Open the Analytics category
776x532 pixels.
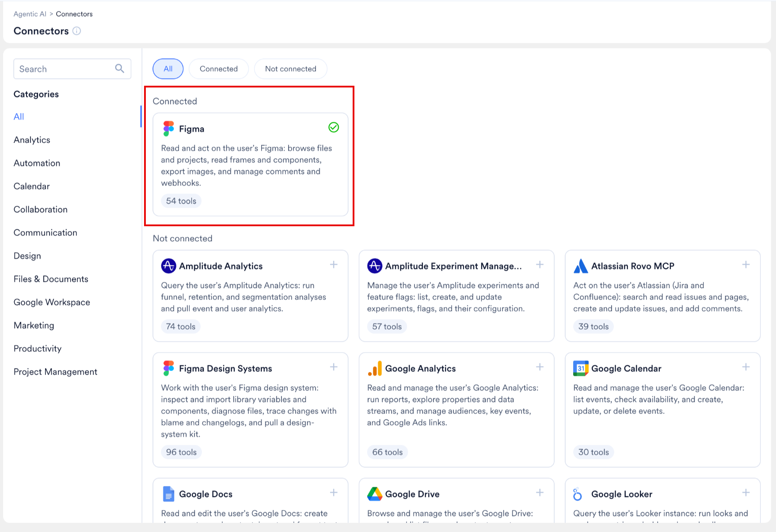point(32,140)
